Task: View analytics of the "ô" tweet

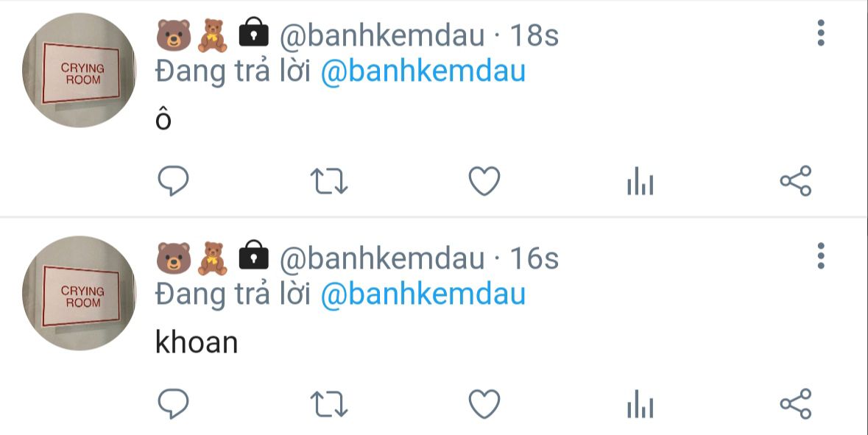Action: 640,181
